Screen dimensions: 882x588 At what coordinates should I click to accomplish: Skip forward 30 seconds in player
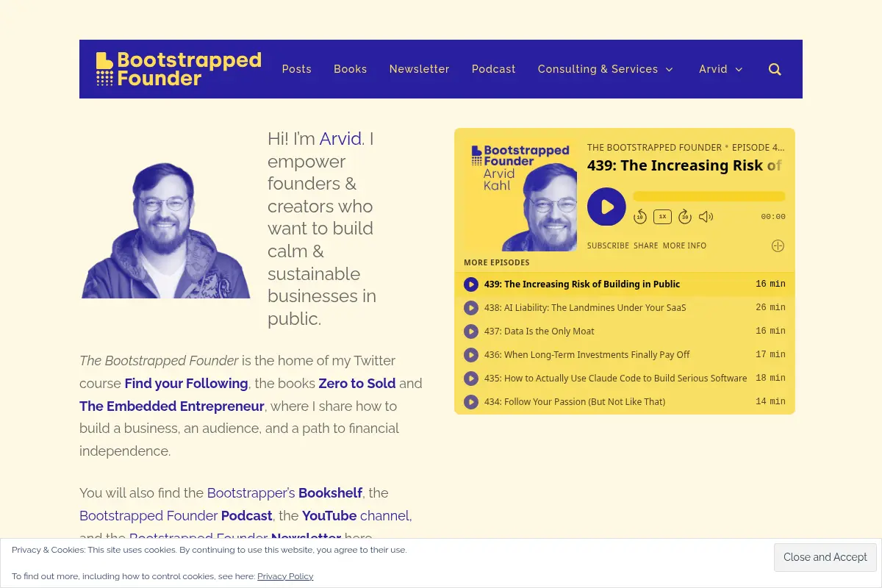point(684,216)
